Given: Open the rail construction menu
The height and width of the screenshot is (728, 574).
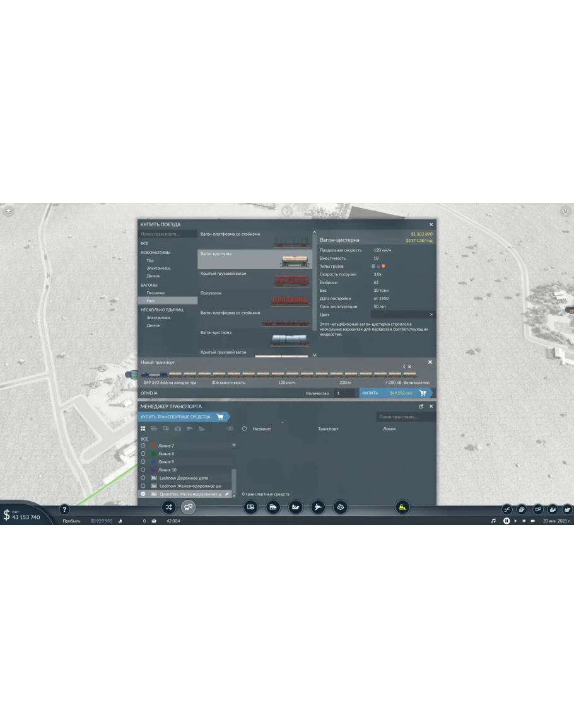Looking at the screenshot, I should [273, 507].
